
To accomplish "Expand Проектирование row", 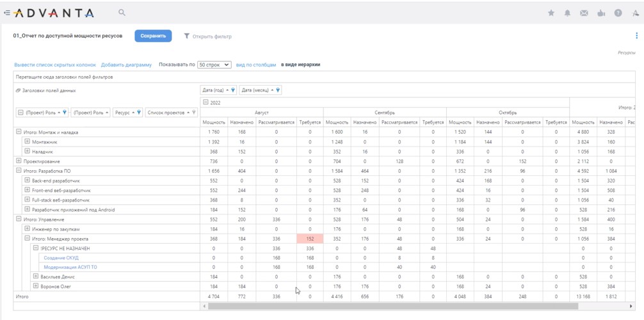I will click(x=19, y=161).
